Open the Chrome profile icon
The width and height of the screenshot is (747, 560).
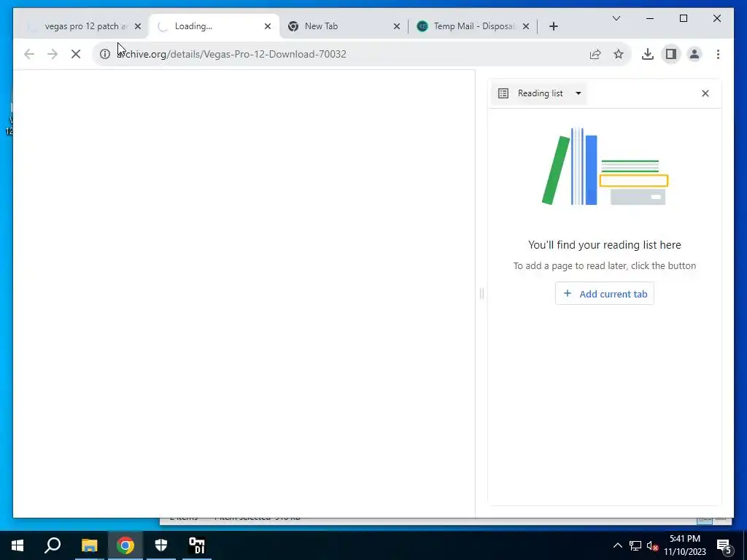pos(694,54)
